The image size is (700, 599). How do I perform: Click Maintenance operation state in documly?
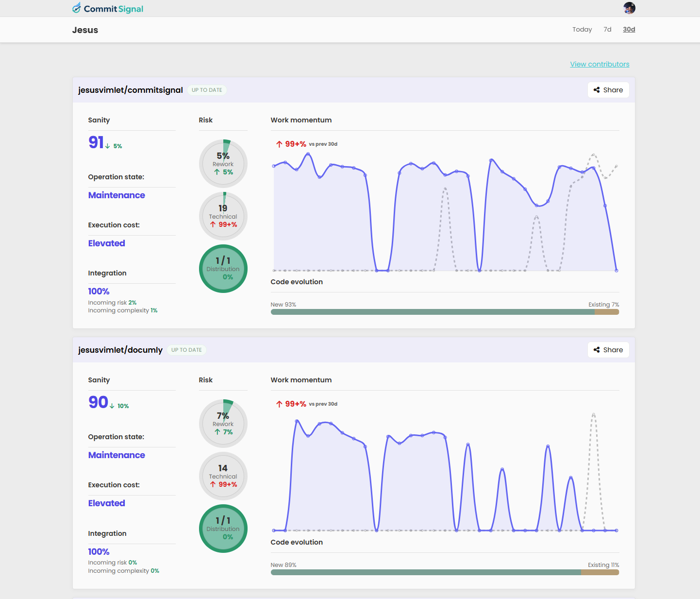[117, 455]
